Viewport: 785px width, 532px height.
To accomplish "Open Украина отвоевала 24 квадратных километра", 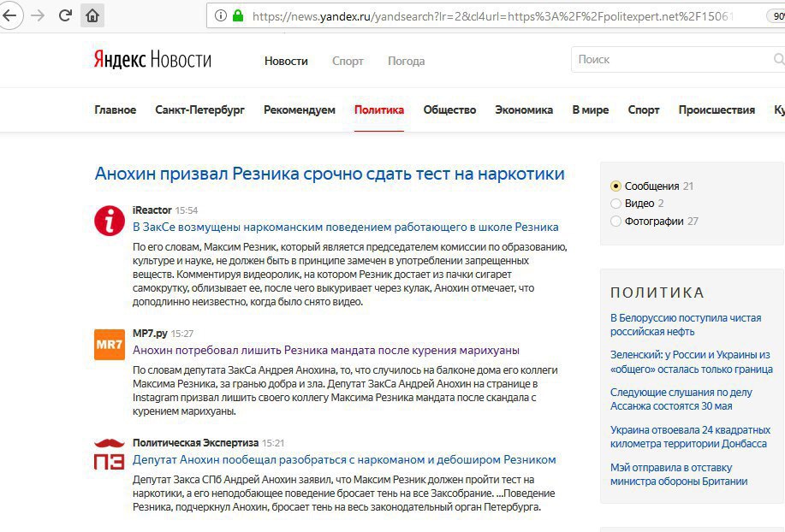I will coord(690,436).
